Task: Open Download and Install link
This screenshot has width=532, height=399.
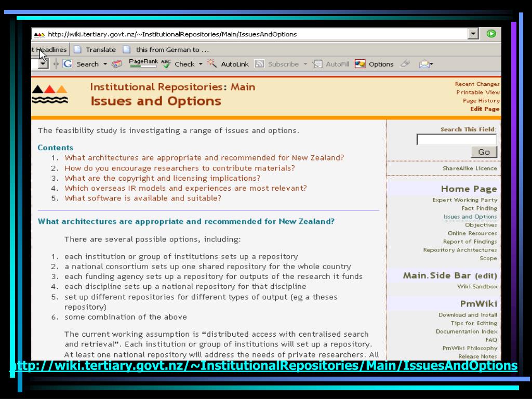Action: 468,315
